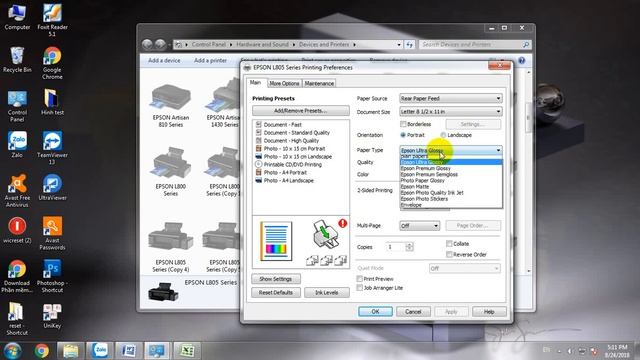Launch the Avast Free Antivirus desktop shortcut
Image resolution: width=640 pixels, height=360 pixels.
point(17,191)
